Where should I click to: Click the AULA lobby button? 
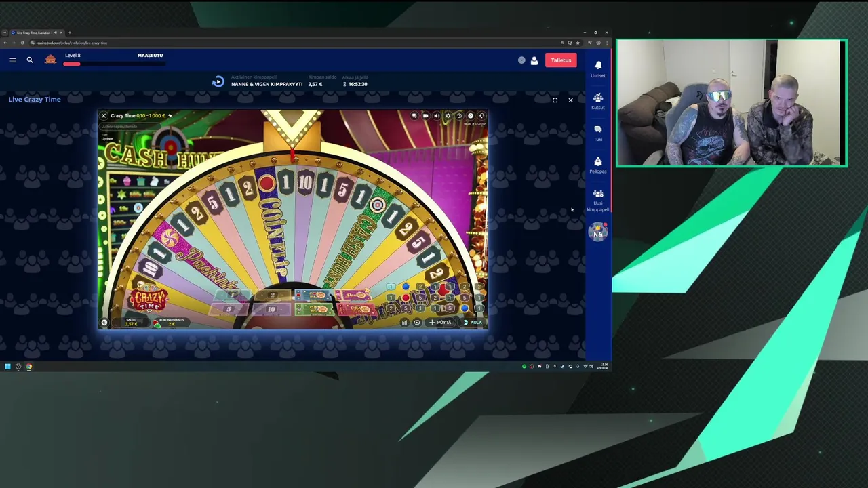coord(473,323)
